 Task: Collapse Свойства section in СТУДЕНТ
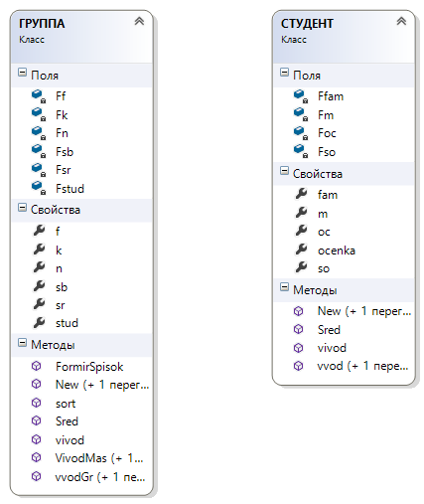(284, 171)
